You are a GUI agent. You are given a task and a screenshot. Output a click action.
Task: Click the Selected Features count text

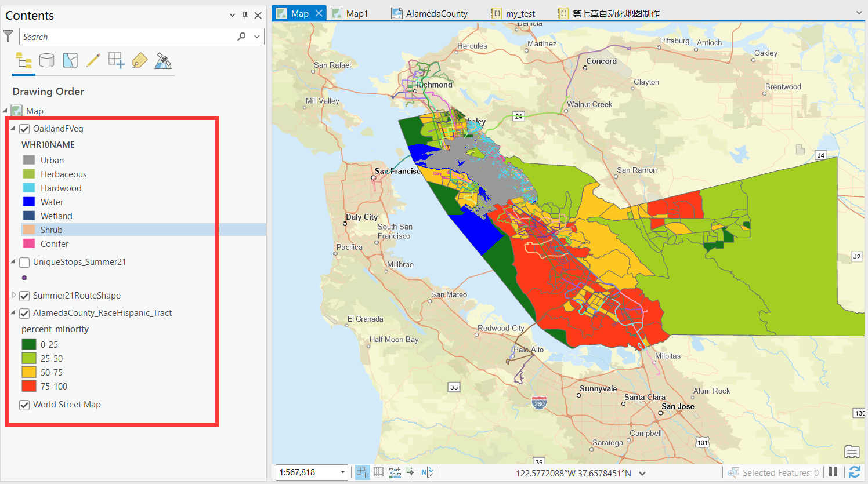[x=780, y=473]
